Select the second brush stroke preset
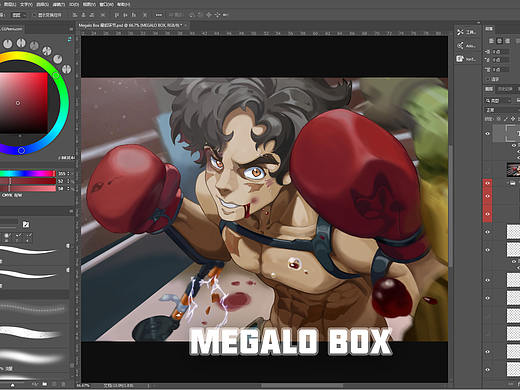 28,274
